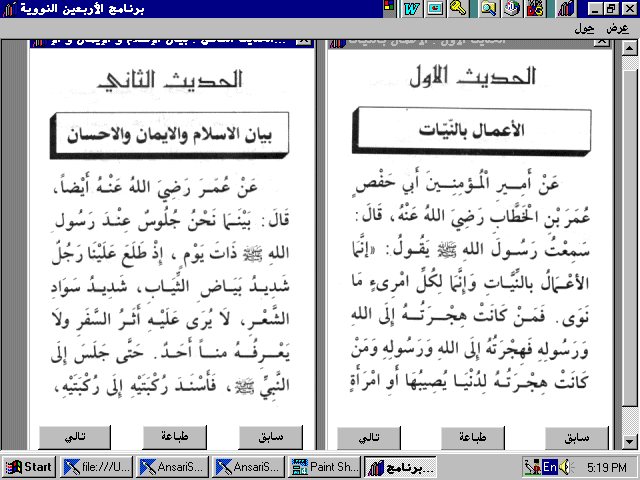Click the presentation screen icon in the top bar

(x=435, y=9)
